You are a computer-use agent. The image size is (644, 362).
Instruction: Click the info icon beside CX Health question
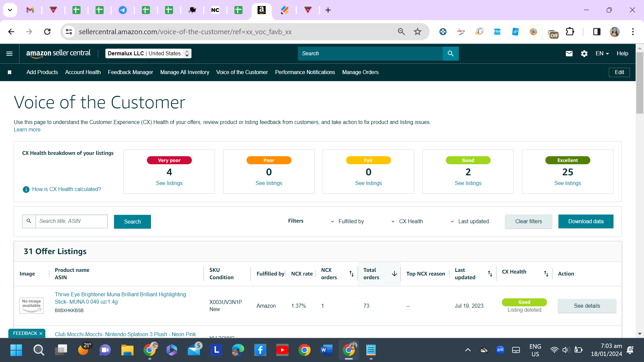click(x=26, y=189)
